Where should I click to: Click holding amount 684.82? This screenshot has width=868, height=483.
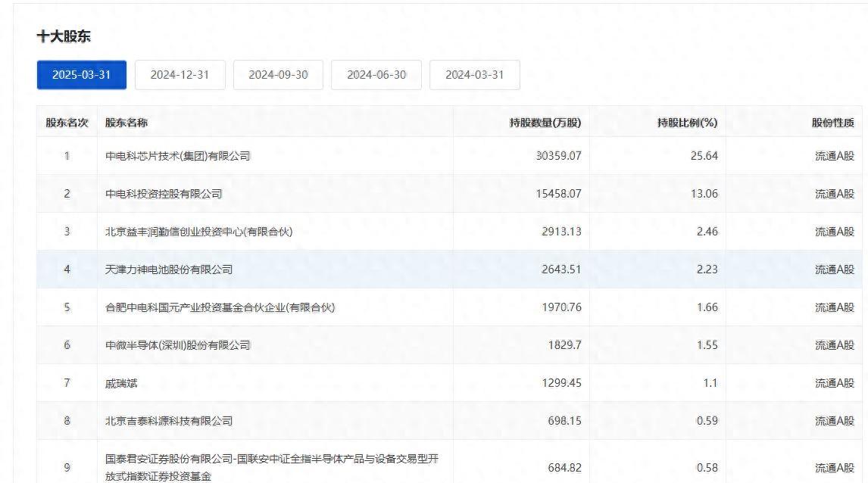(564, 468)
